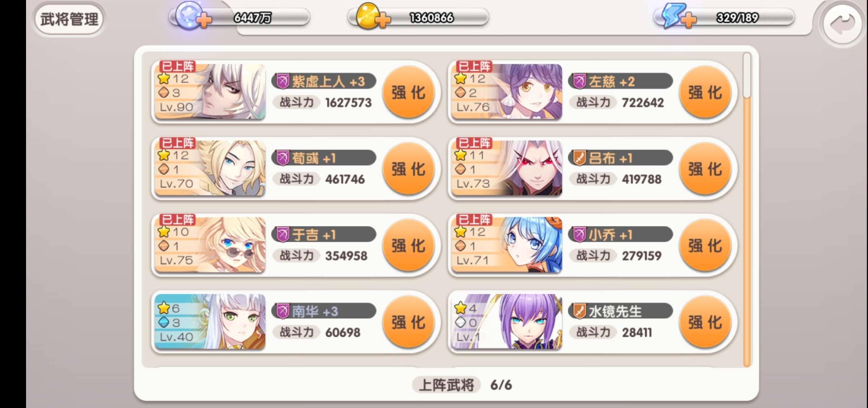Upgrade 吕布 using 强化
This screenshot has width=868, height=408.
tap(705, 169)
